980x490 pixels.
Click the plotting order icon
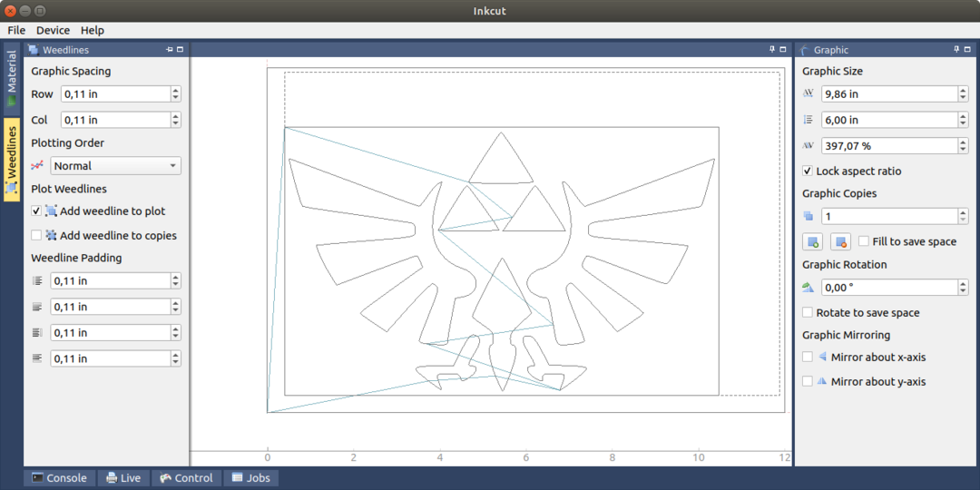[38, 166]
